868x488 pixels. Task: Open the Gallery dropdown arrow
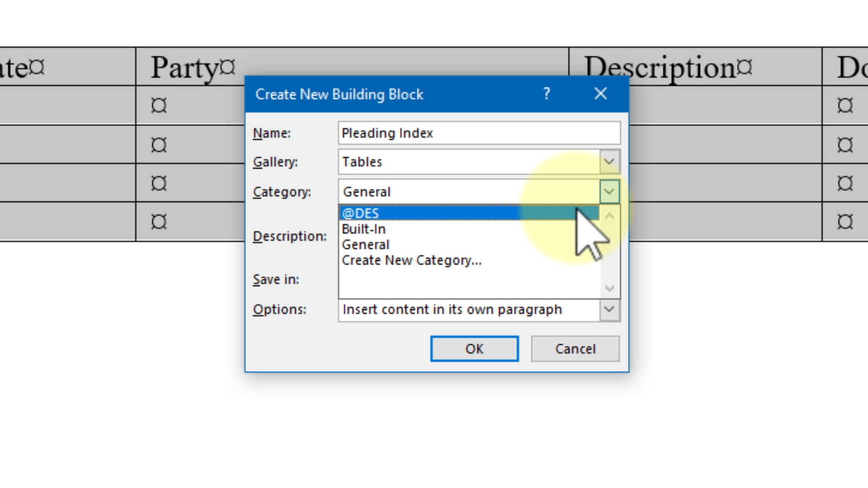[609, 162]
